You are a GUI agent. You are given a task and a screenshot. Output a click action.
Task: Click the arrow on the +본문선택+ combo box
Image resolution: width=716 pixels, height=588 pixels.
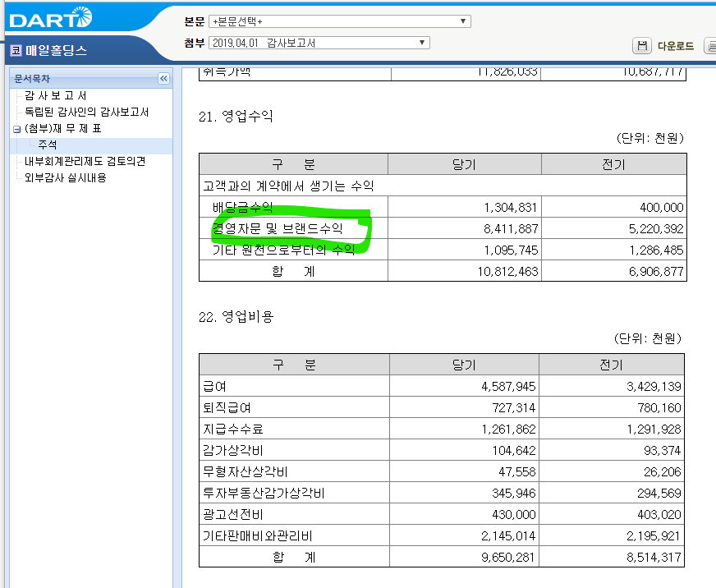[462, 21]
